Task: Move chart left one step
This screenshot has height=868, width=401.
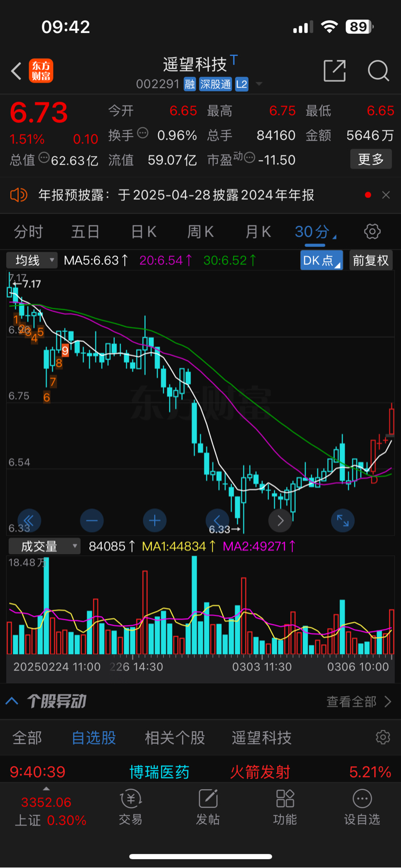Action: (x=217, y=520)
